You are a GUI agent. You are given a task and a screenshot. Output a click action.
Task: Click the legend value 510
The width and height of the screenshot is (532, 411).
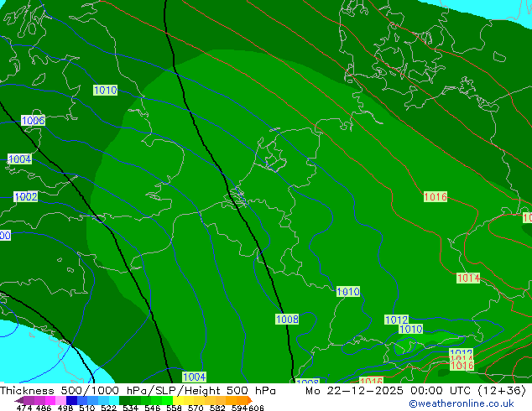point(87,408)
